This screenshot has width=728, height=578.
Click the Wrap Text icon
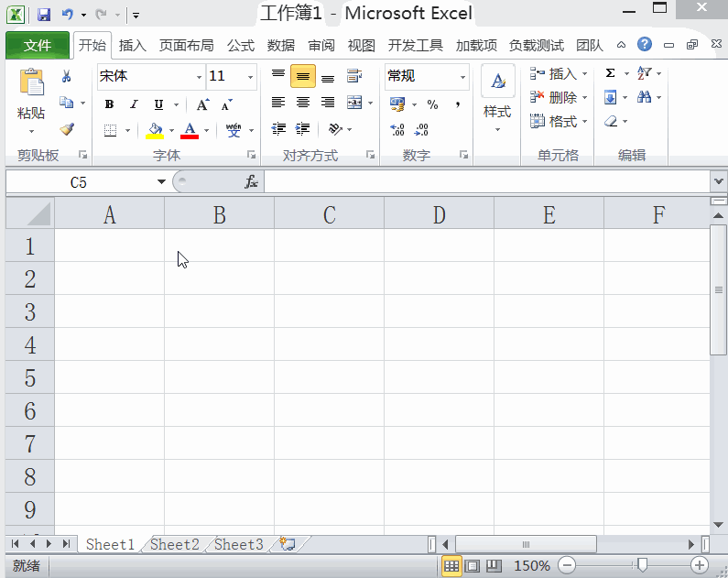[x=354, y=76]
